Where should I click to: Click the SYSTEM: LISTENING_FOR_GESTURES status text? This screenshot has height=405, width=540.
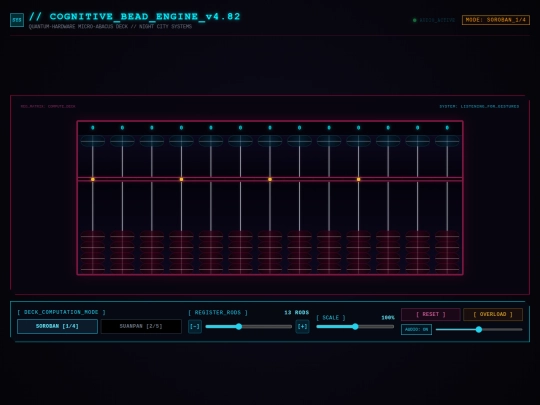tap(479, 106)
